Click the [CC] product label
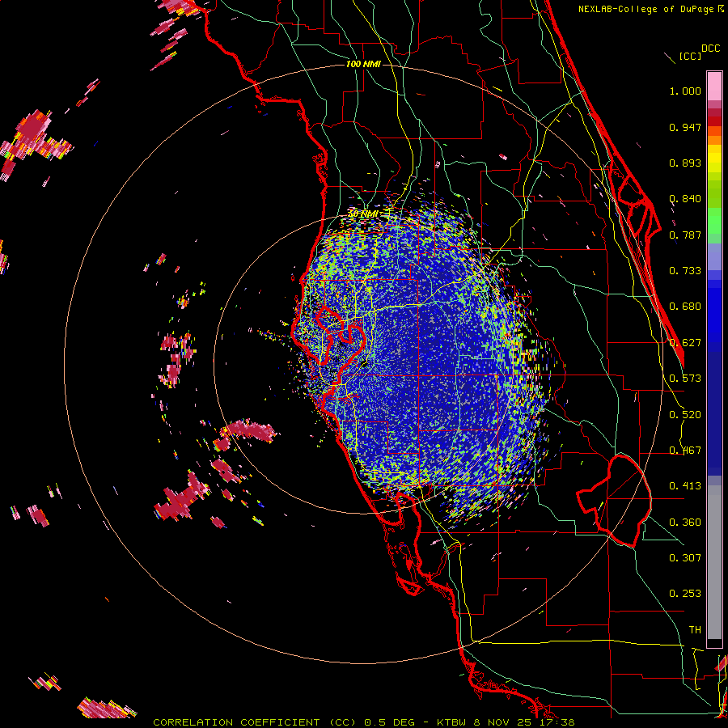 (x=690, y=56)
